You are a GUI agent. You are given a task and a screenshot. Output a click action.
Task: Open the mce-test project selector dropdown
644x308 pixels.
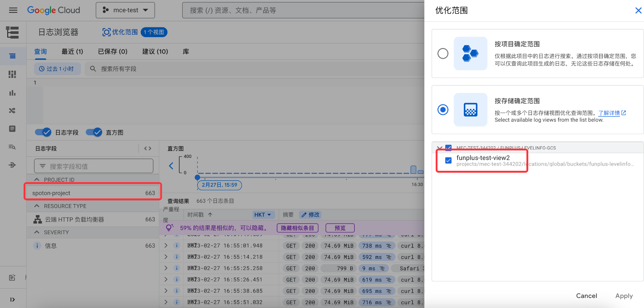125,10
